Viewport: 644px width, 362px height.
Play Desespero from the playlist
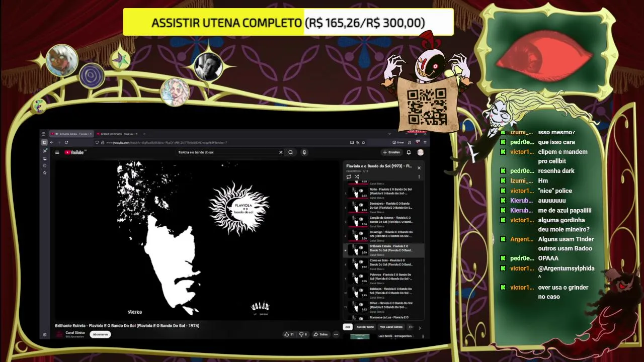pos(384,207)
